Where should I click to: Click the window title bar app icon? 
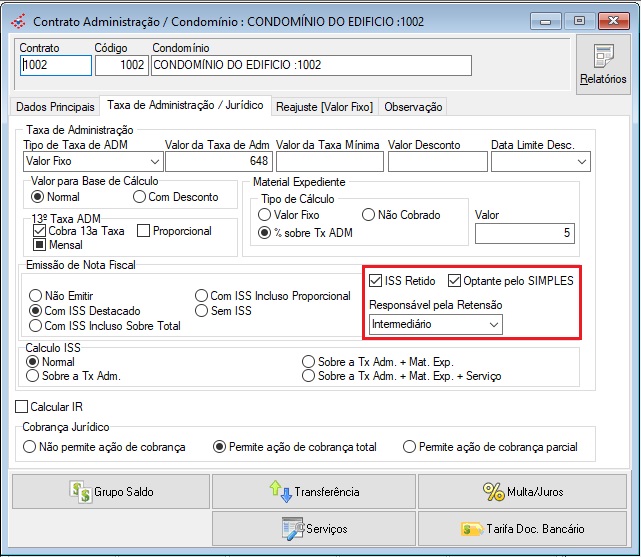click(x=18, y=20)
